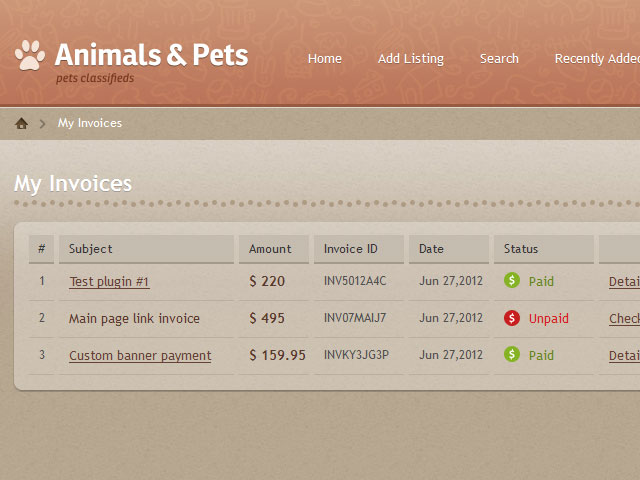Open the Custom banner payment link

[x=140, y=356]
